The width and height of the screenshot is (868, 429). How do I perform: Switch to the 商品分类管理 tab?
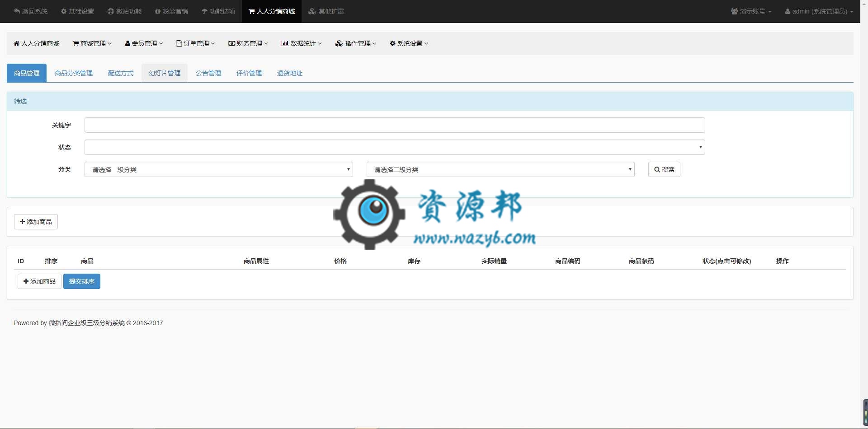point(74,73)
